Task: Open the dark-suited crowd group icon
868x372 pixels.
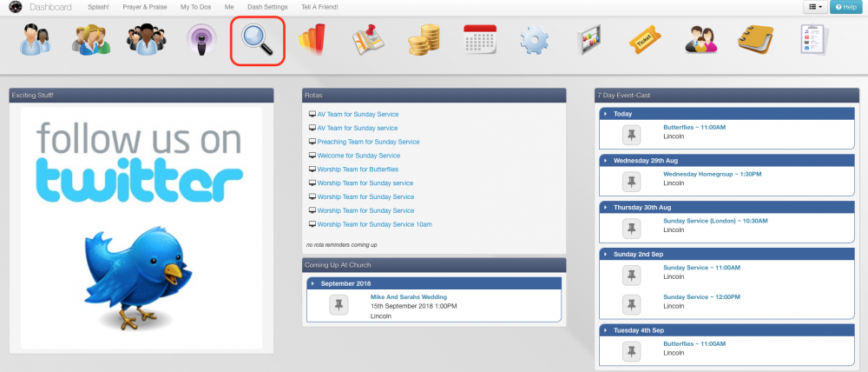Action: coord(147,39)
